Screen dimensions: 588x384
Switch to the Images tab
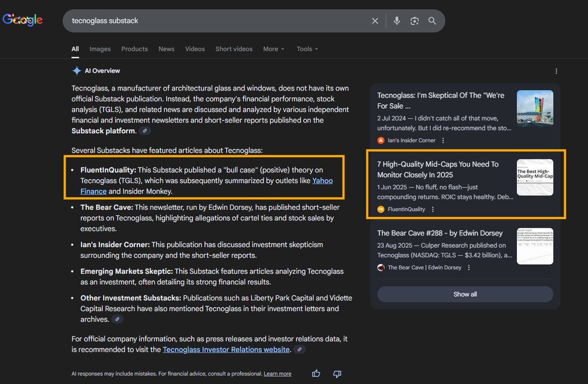pos(100,49)
